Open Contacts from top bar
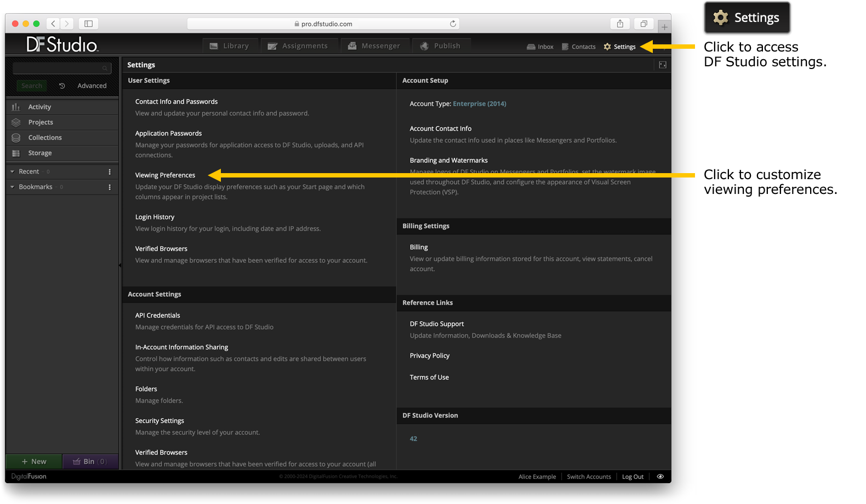The image size is (866, 504). click(x=578, y=47)
